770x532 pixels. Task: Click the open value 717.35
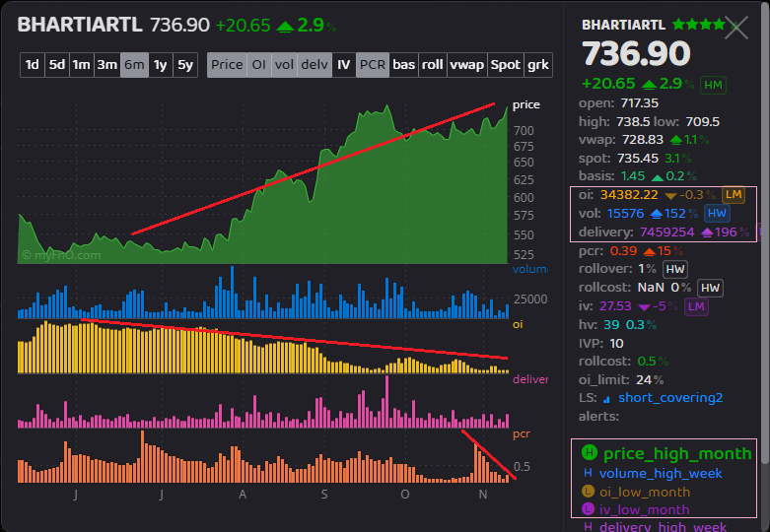click(640, 103)
